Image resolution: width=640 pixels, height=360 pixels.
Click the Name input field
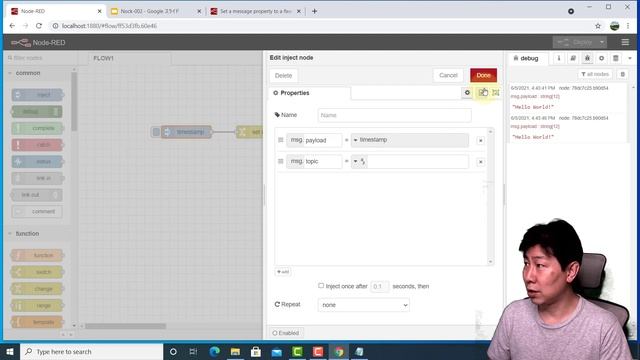coord(394,116)
